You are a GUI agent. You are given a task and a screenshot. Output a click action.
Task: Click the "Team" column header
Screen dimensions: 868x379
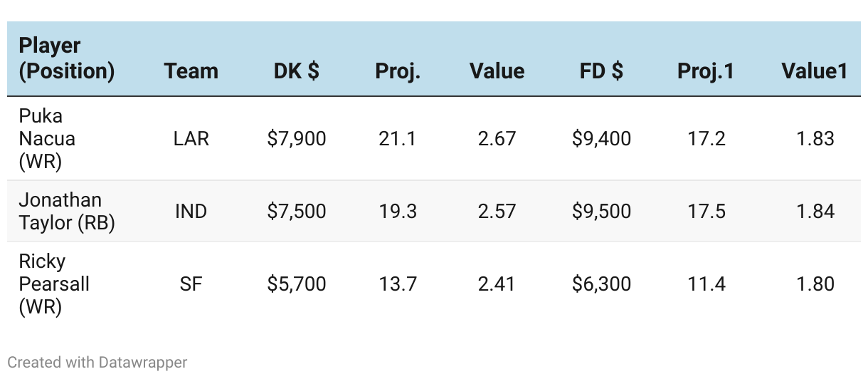coord(191,71)
